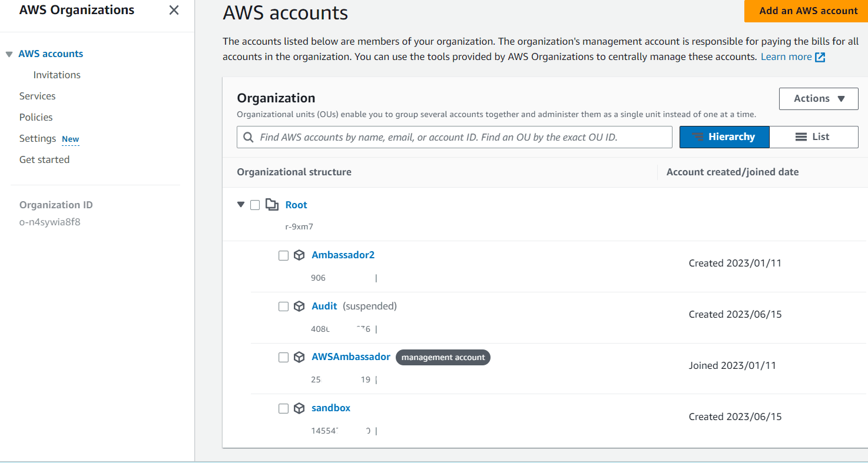The width and height of the screenshot is (868, 463).
Task: Open the sandbox account link
Action: click(331, 408)
